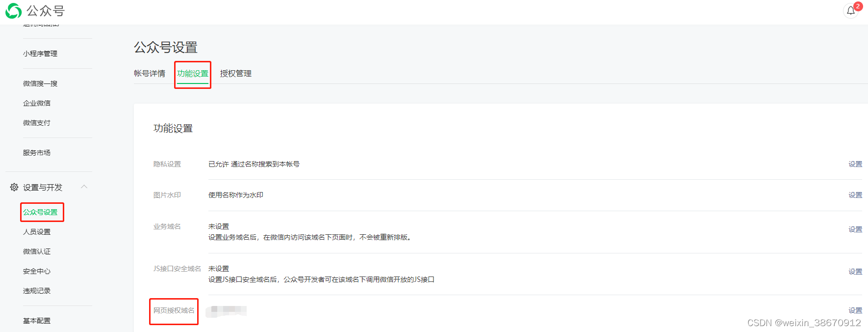Go to 微信搜一搜 menu item

[x=40, y=83]
